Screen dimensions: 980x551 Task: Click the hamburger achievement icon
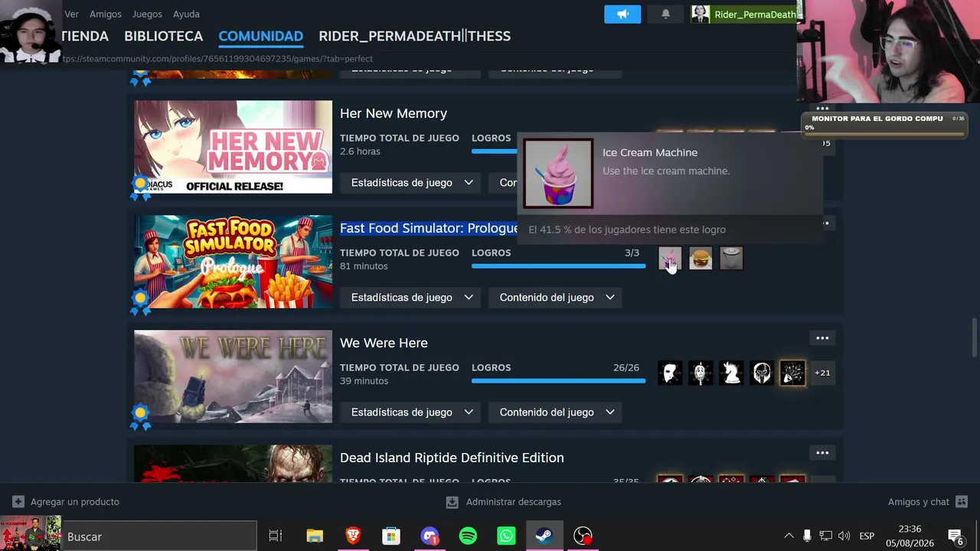[701, 259]
